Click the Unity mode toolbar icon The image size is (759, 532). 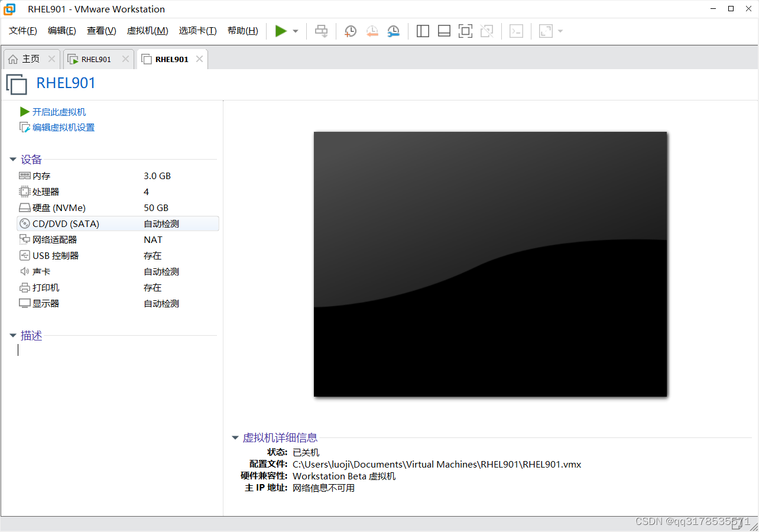(x=486, y=31)
